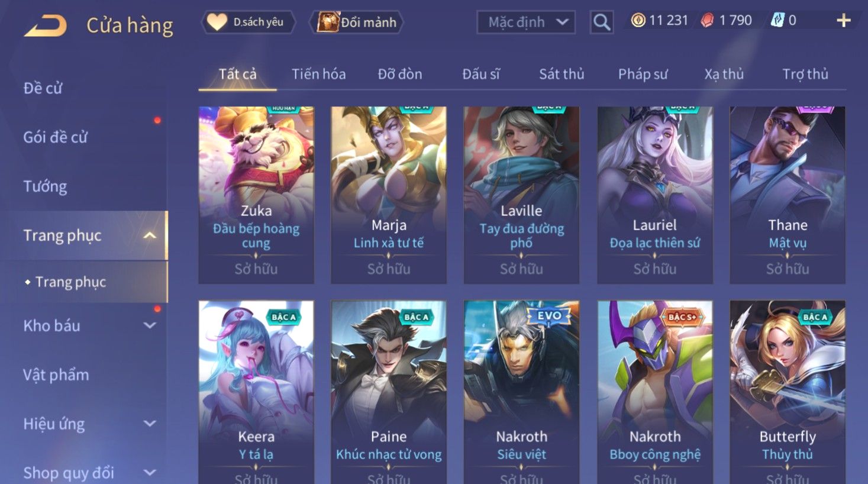This screenshot has width=868, height=484.
Task: Select the Pháp sư filter tab
Action: click(x=643, y=74)
